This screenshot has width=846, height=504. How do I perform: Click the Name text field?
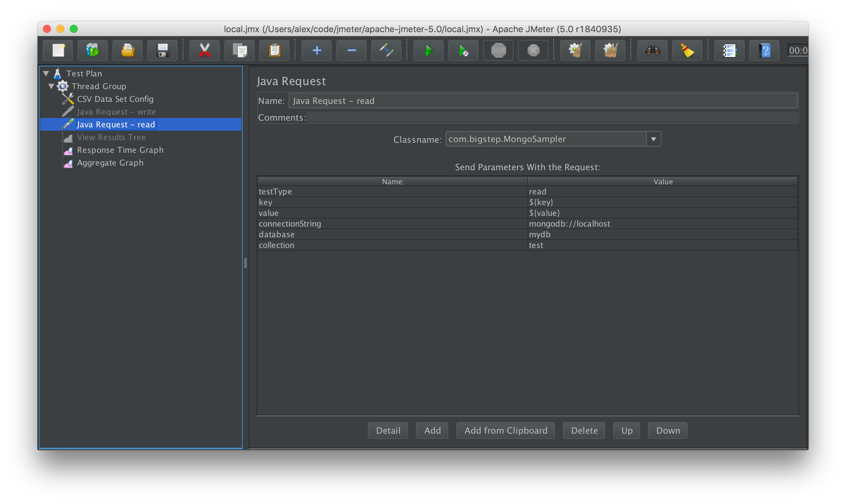[x=542, y=101]
